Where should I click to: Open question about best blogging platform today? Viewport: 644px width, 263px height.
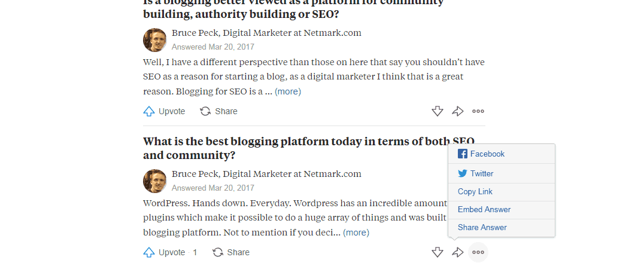309,148
